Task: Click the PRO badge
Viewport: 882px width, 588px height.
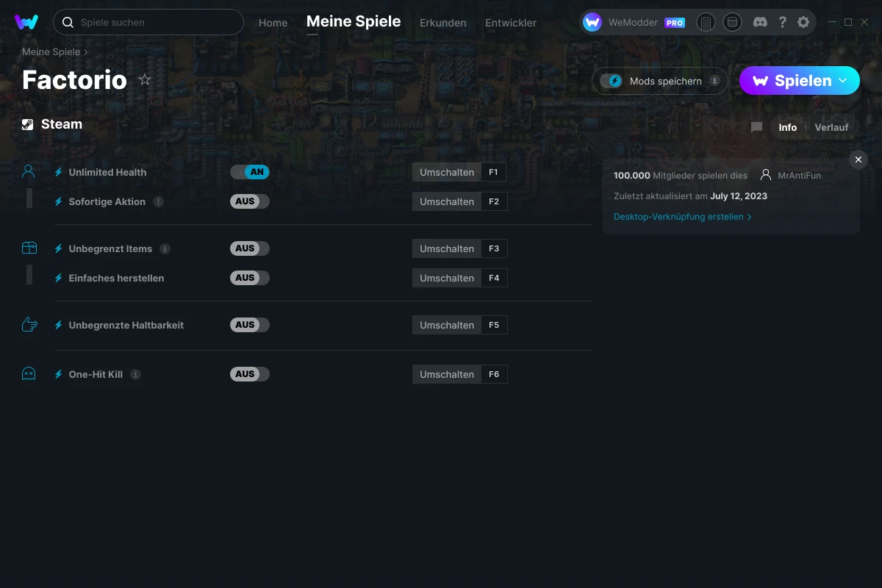Action: (675, 23)
